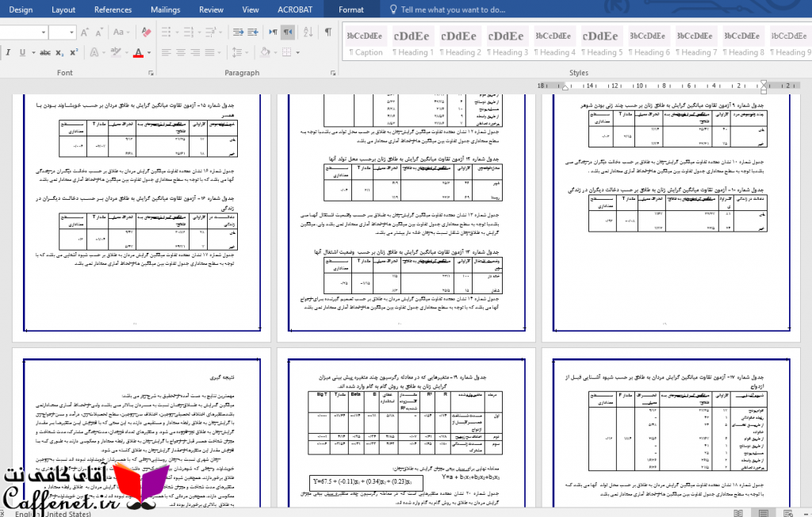Apply shading to the paragraph
The height and width of the screenshot is (517, 812).
[x=265, y=52]
